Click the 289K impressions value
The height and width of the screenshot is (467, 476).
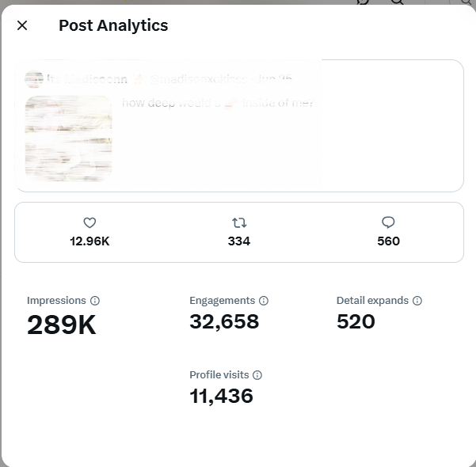(x=61, y=325)
